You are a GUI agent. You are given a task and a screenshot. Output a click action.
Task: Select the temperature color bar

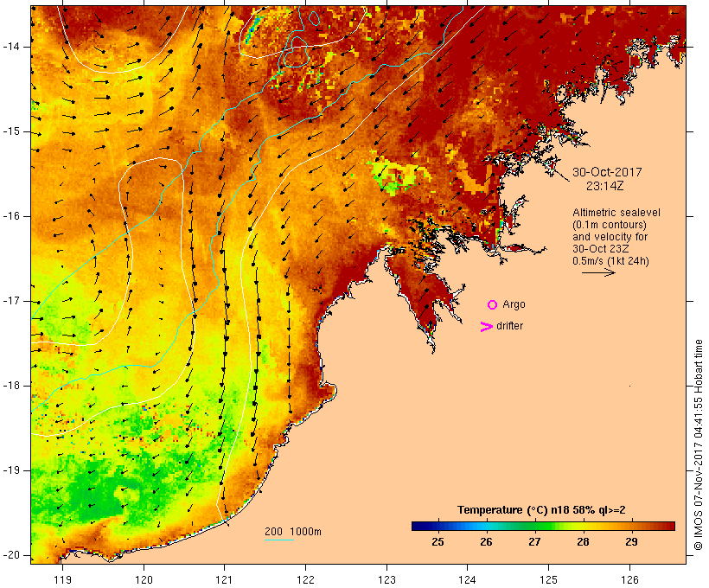tap(543, 526)
